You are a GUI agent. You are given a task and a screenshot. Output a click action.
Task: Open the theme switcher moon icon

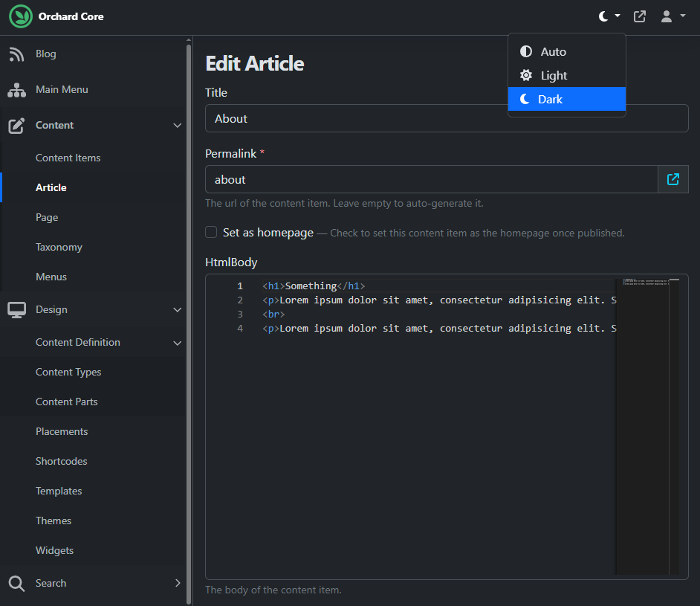coord(603,16)
